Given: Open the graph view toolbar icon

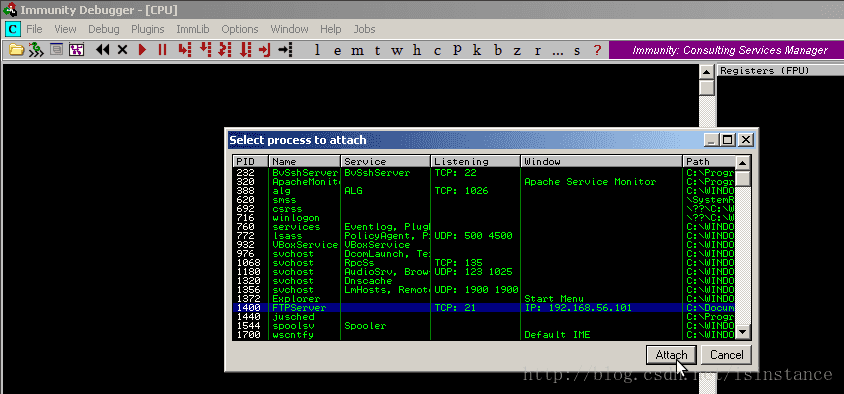Looking at the screenshot, I should click(x=76, y=50).
